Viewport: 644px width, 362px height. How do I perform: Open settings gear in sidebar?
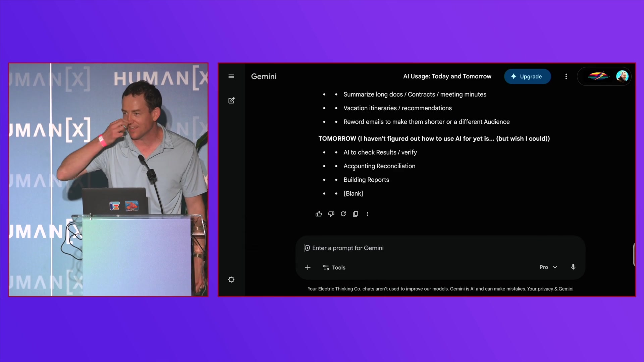pos(231,280)
